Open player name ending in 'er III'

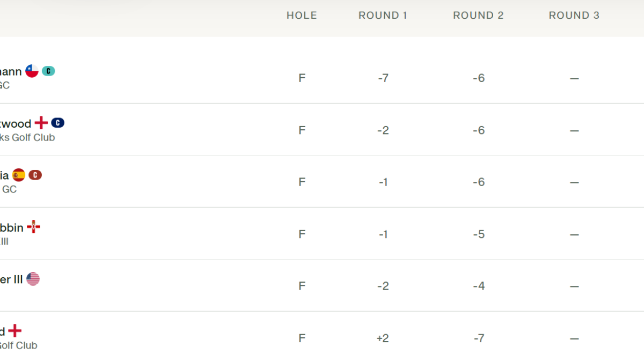point(11,279)
